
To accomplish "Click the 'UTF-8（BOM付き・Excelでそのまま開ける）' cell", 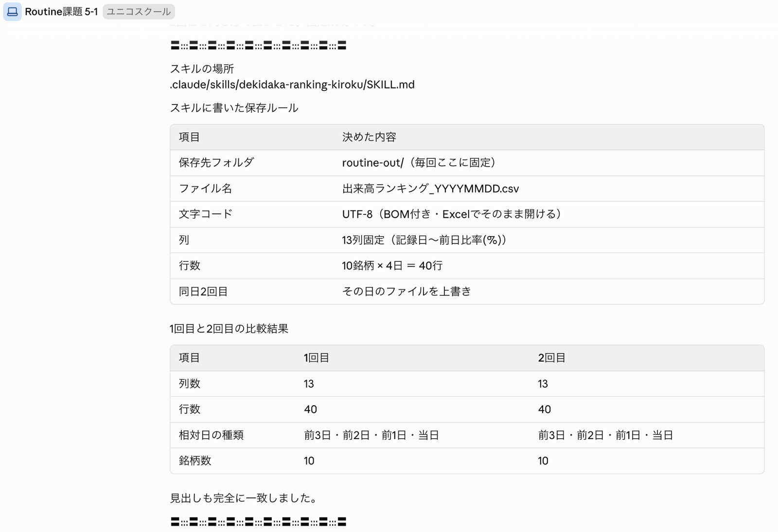I will point(454,214).
